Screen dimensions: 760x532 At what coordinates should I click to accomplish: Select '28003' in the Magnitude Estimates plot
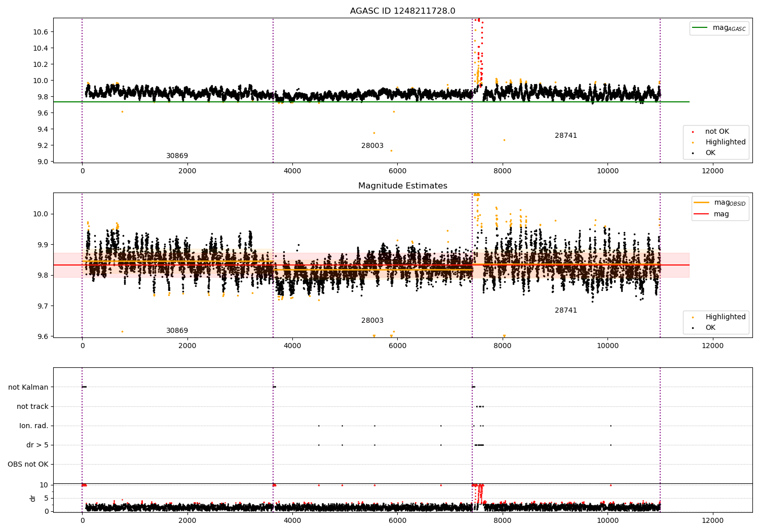(x=372, y=321)
